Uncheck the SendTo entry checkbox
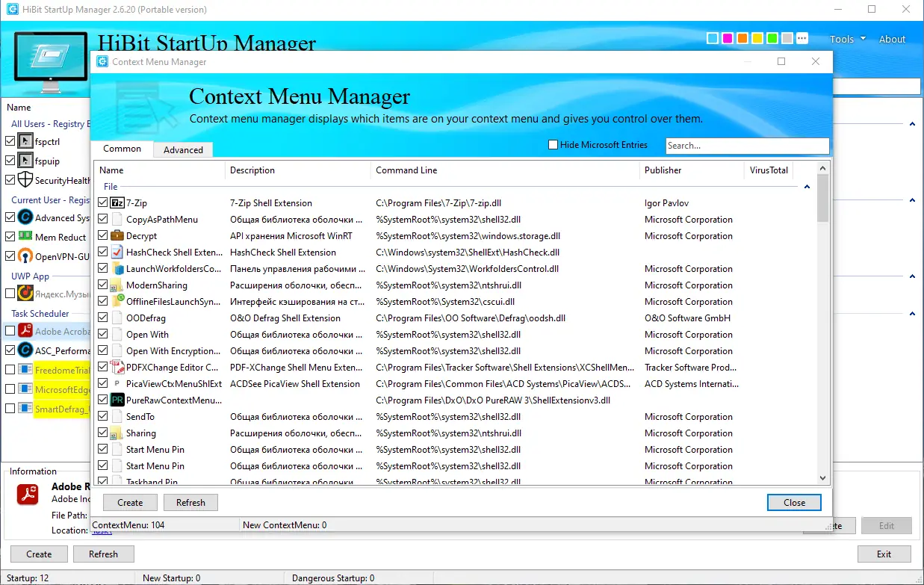Screen dimensions: 924x585 (103, 417)
